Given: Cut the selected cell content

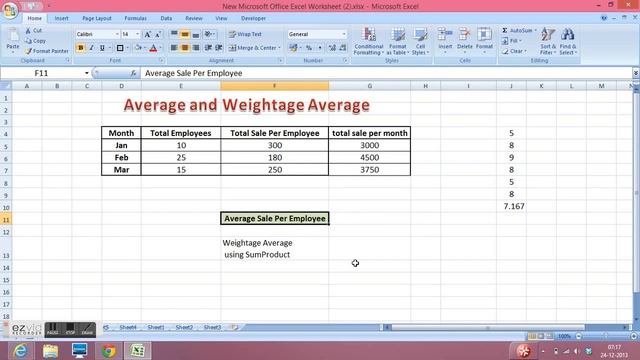Looking at the screenshot, I should (x=33, y=31).
